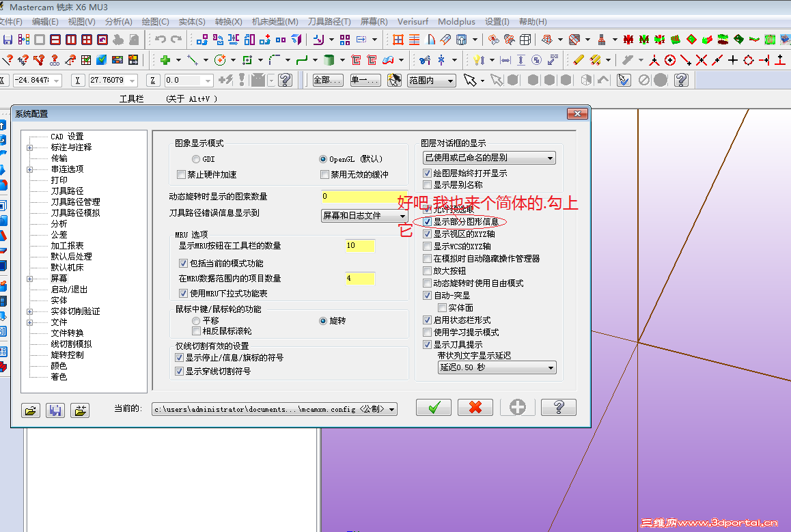Expand the 串连选项 tree node

click(x=30, y=169)
